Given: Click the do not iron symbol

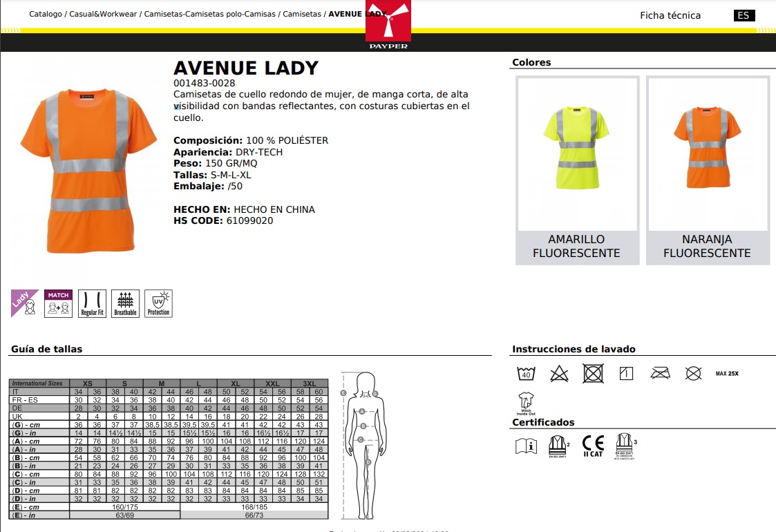Looking at the screenshot, I should [x=661, y=374].
